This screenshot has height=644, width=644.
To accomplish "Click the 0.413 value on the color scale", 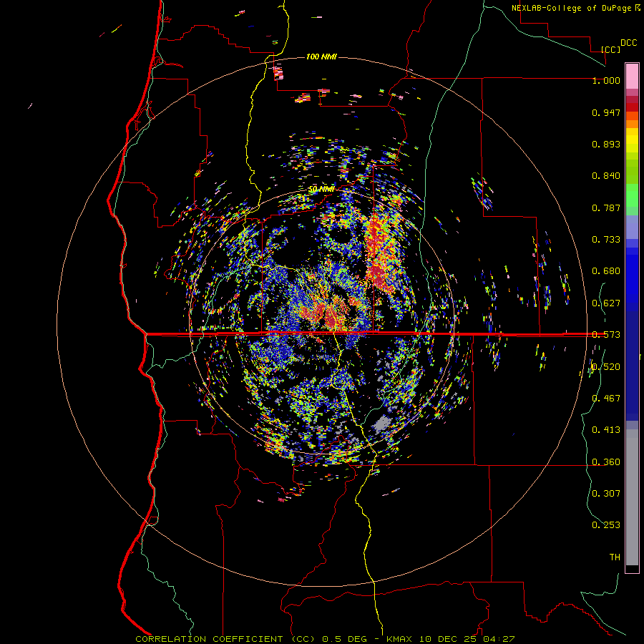I will (606, 430).
